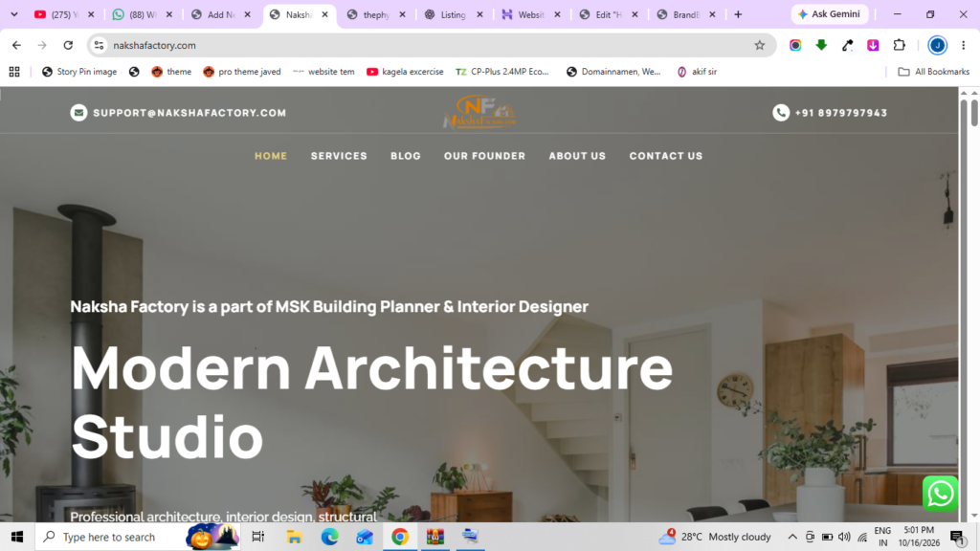Open the CP-Plus 2.4MP Eco bookmark
Screen dimensions: 980x551
pyautogui.click(x=502, y=72)
